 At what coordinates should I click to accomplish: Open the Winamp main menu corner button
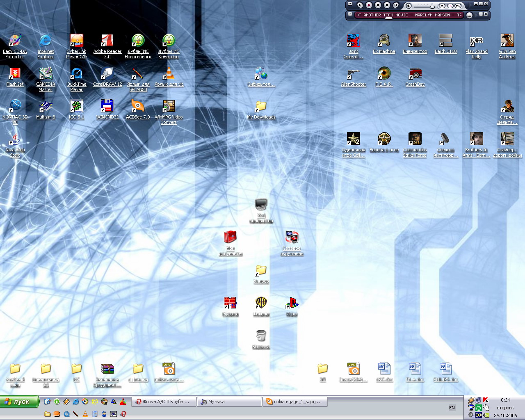[350, 4]
